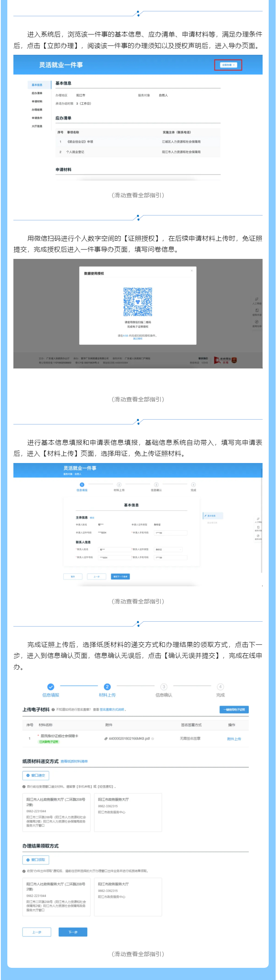276x980 pixels.
Task: Open the 联系人证件类型 dropdown showing 身份证
Action: click(168, 549)
